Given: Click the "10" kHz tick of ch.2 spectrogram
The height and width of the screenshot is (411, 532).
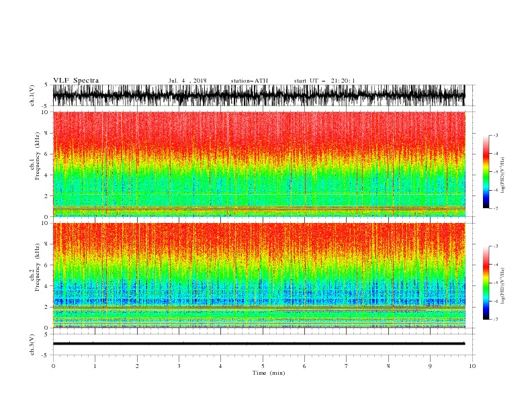Looking at the screenshot, I should (x=46, y=223).
